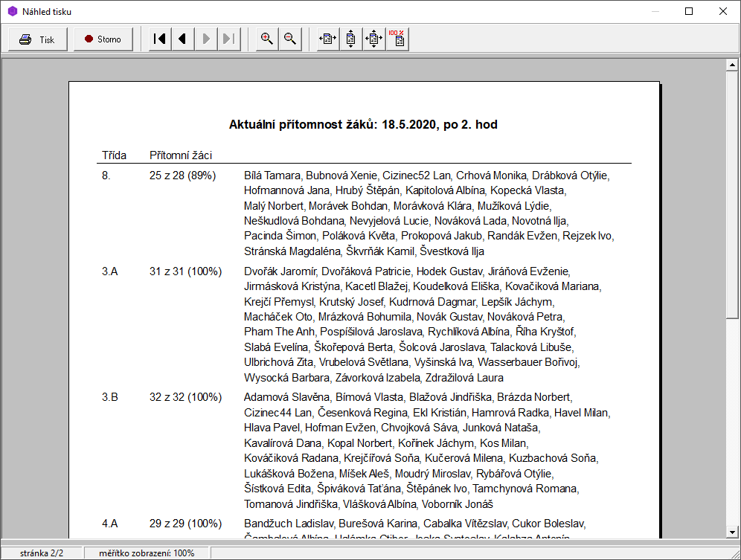Click the class label 4.A
This screenshot has height=560, width=741.
pos(109,524)
